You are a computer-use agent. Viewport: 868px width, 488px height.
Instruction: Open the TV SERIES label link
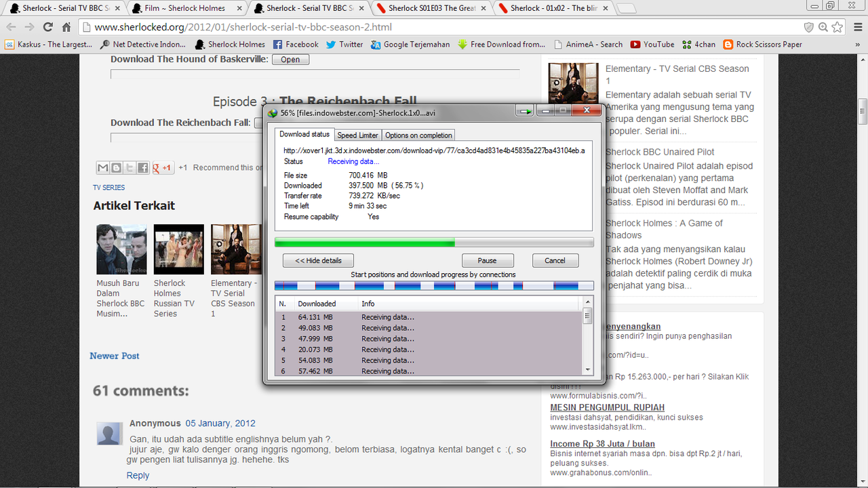[x=109, y=187]
